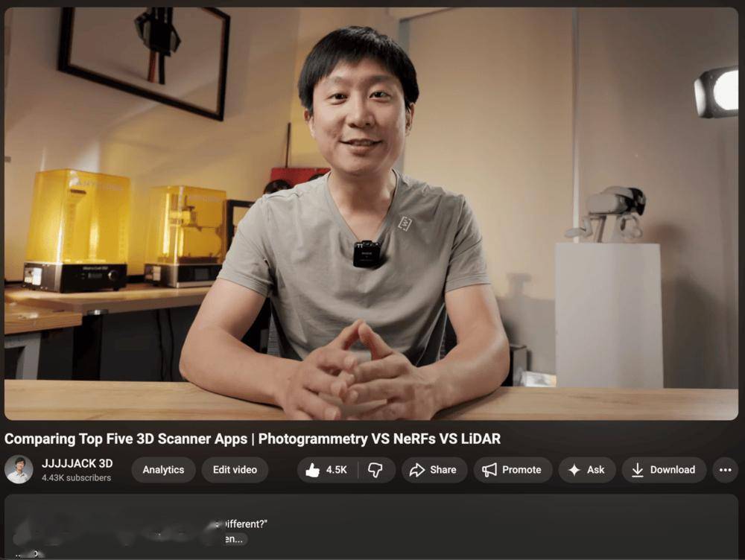Click the Ask sparkle icon
Screen dimensions: 745x560
click(574, 470)
